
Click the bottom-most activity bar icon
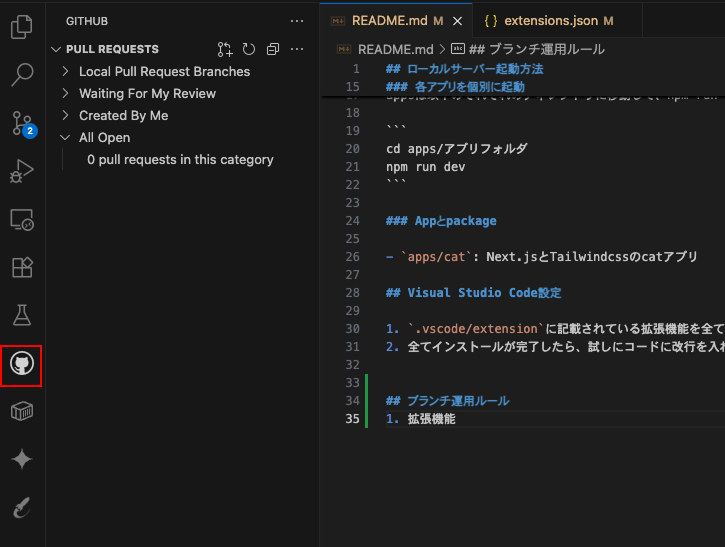pyautogui.click(x=22, y=508)
